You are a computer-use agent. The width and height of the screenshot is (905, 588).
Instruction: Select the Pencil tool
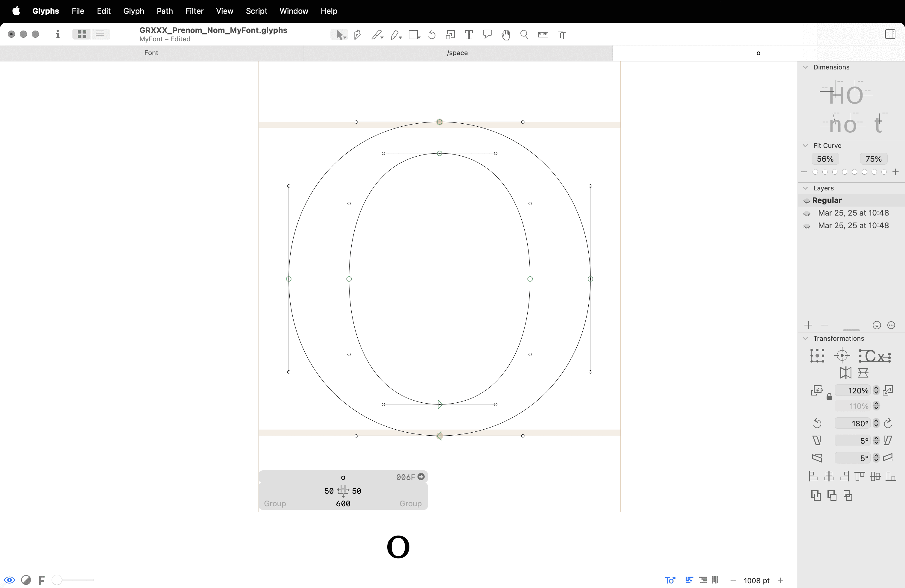pyautogui.click(x=395, y=35)
